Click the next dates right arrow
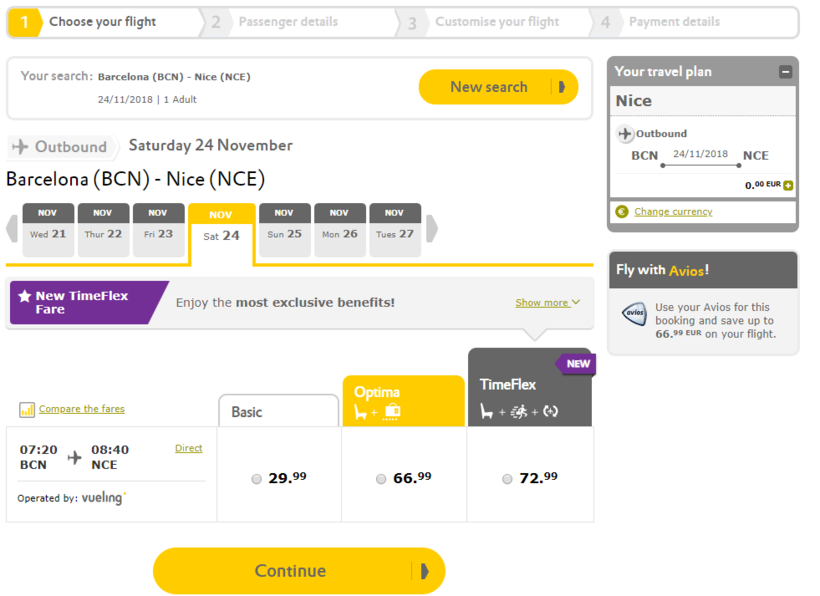820x596 pixels. (432, 229)
